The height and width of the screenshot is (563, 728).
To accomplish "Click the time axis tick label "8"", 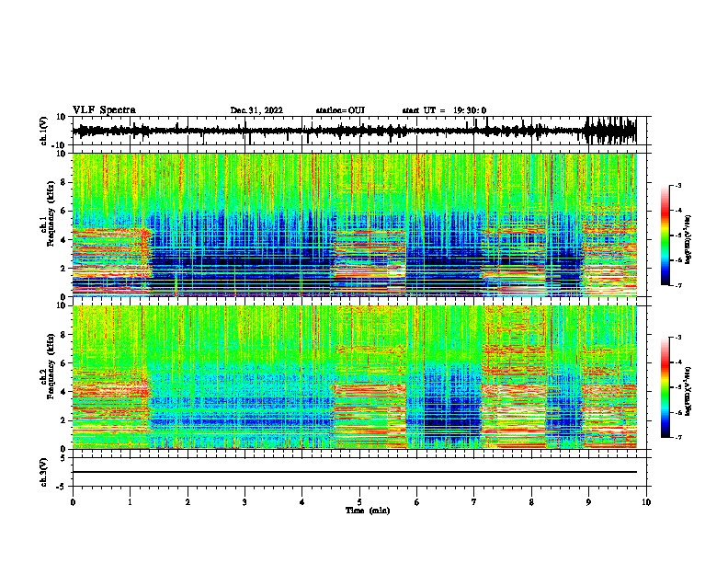I will pos(531,502).
